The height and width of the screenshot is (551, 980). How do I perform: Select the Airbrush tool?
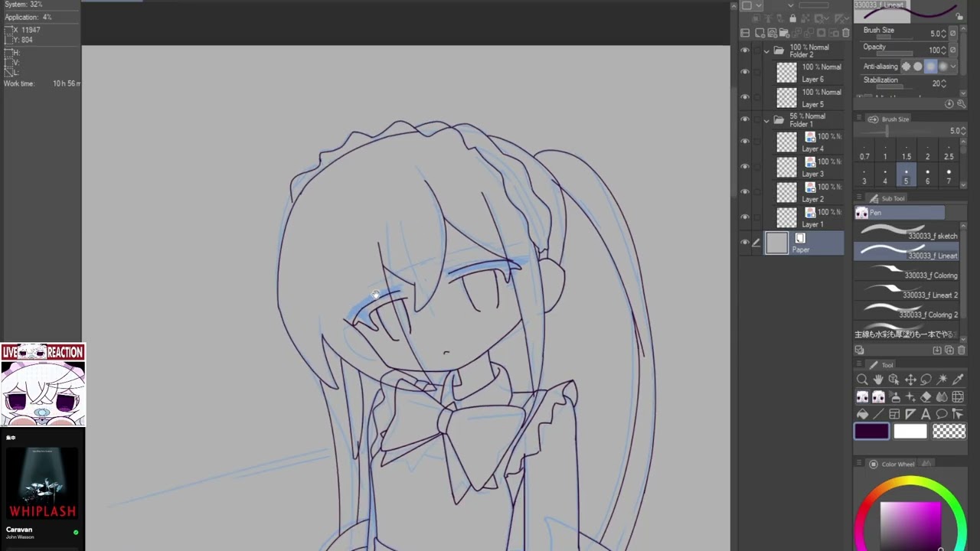(893, 397)
